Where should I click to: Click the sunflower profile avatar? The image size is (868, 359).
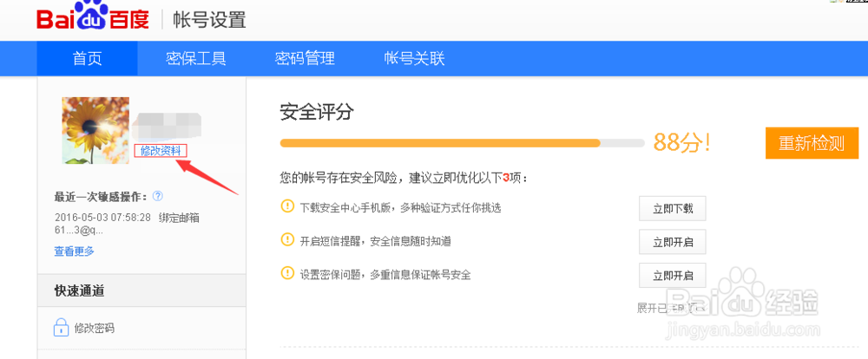[95, 130]
